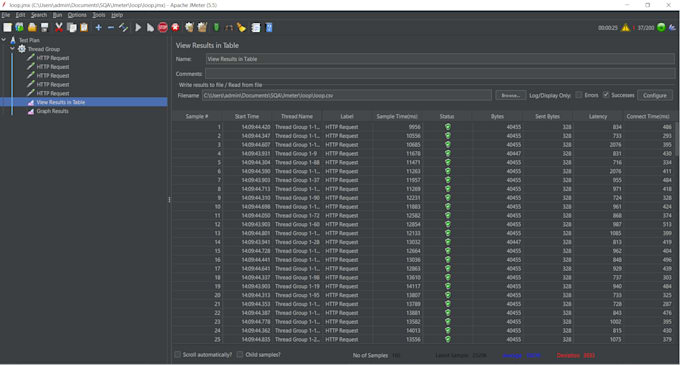The image size is (680, 365).
Task: Open the Help menu
Action: [x=117, y=15]
